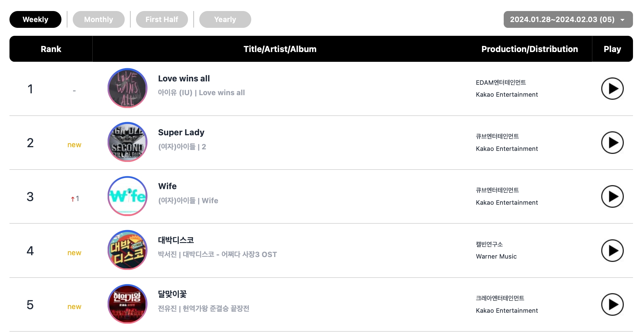
Task: Open the Wife album cover image
Action: point(127,196)
